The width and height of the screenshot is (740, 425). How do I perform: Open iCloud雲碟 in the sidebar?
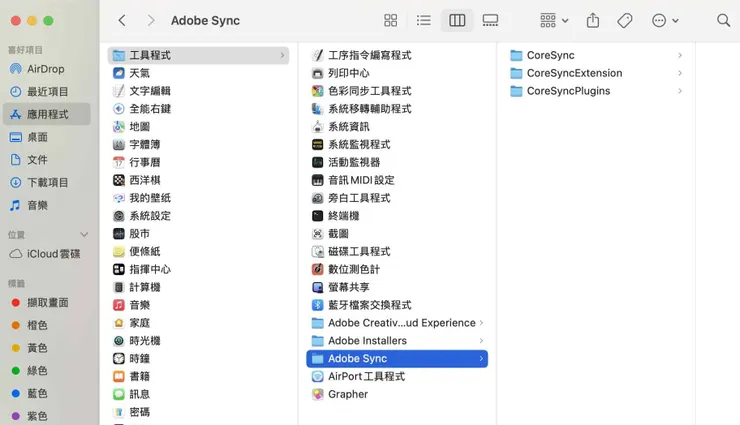[x=46, y=254]
